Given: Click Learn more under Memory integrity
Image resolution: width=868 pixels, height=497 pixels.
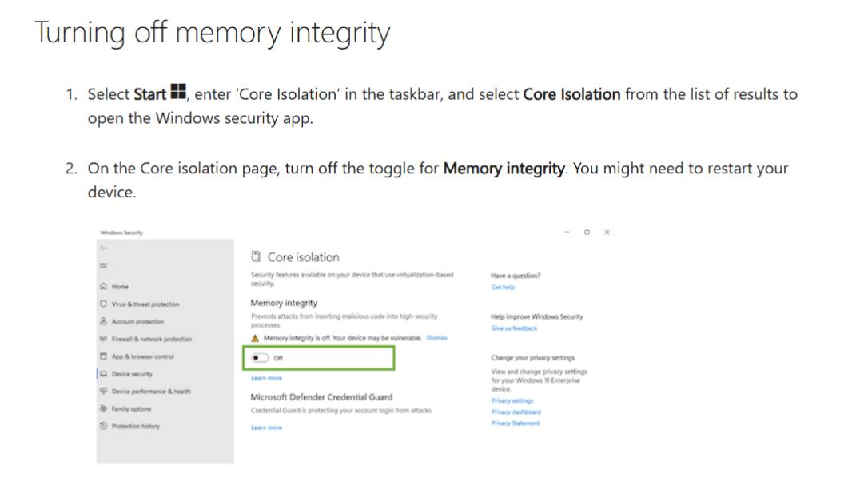Looking at the screenshot, I should click(266, 378).
